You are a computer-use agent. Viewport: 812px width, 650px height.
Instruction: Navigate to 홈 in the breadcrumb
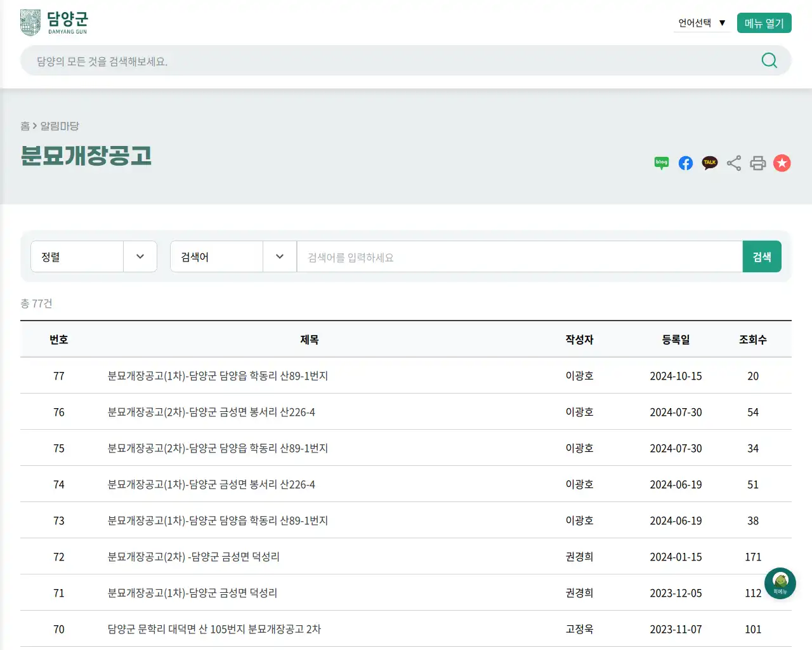[x=23, y=126]
